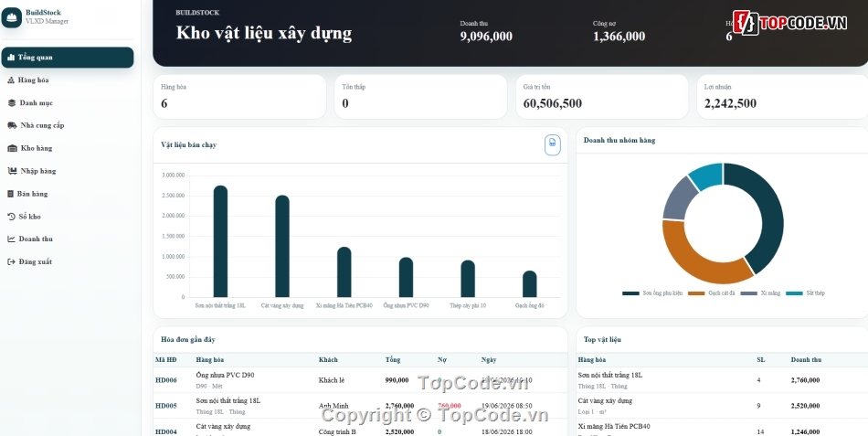Click the BuildStock helmet logo icon

[12, 17]
